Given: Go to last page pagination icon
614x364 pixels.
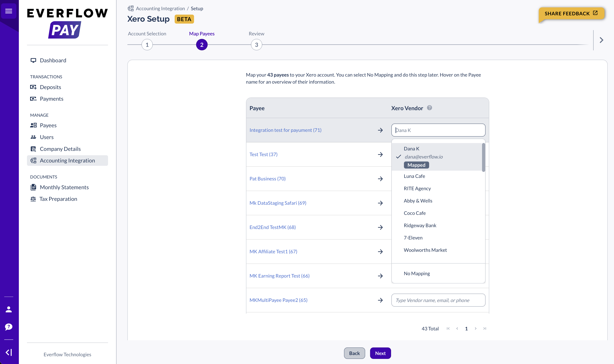Looking at the screenshot, I should point(485,328).
